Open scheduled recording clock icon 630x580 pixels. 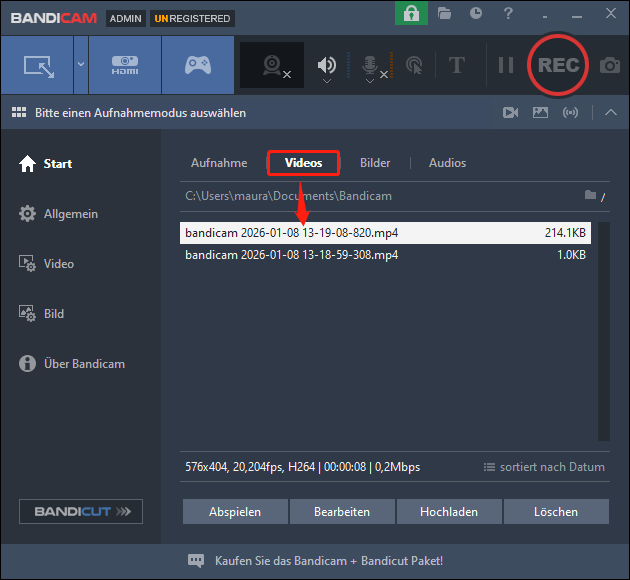tap(476, 14)
